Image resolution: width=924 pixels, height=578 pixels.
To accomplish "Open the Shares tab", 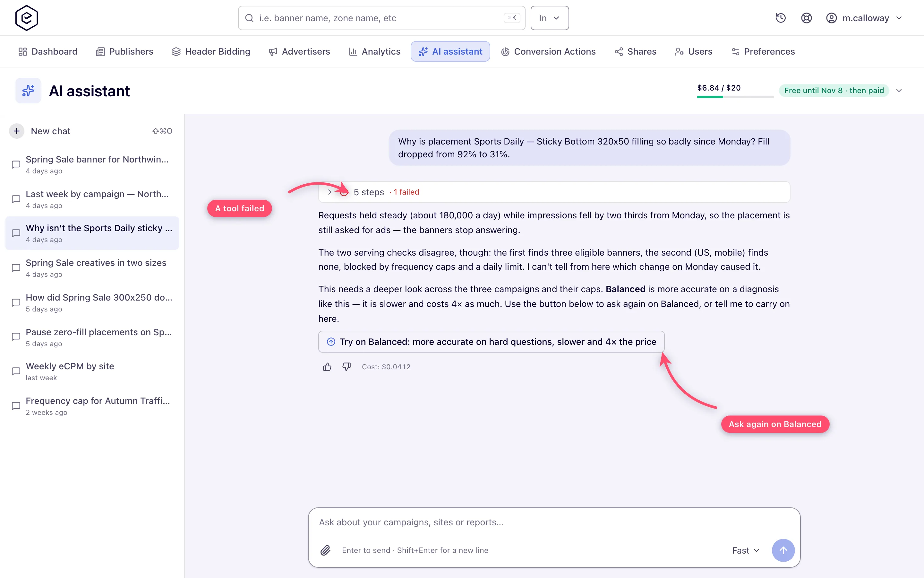I will 635,52.
